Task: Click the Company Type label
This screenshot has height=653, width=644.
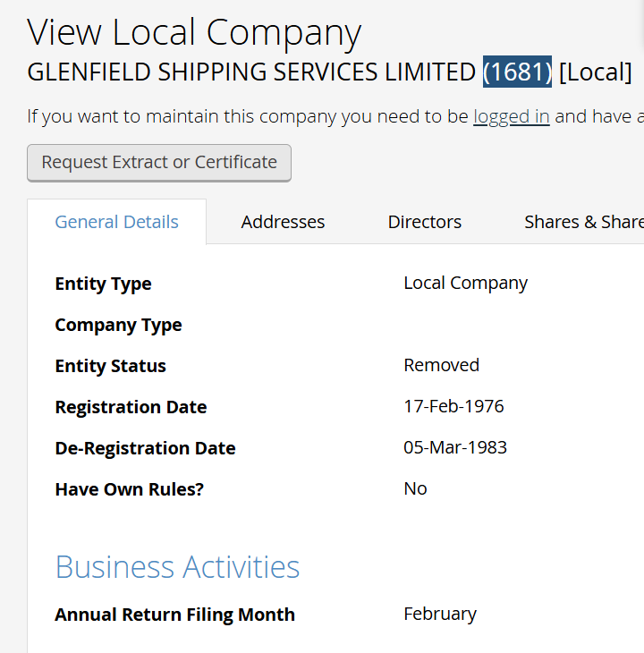Action: tap(118, 325)
